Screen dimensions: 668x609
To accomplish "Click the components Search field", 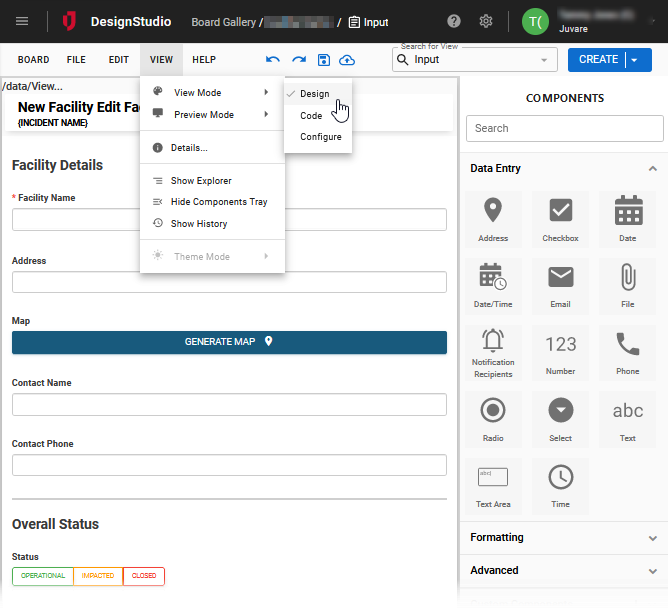I will (564, 128).
